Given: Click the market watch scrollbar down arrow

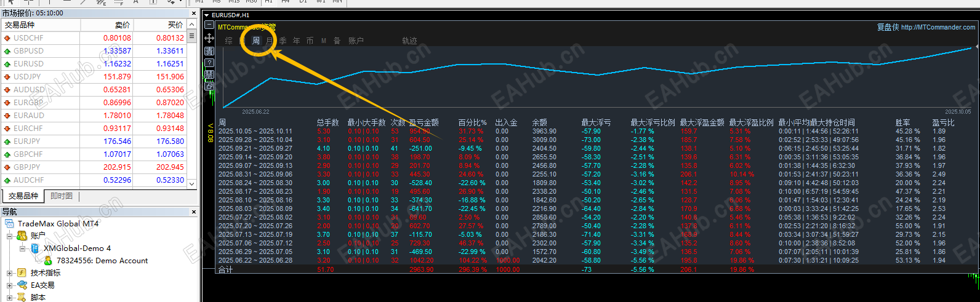Looking at the screenshot, I should (191, 183).
